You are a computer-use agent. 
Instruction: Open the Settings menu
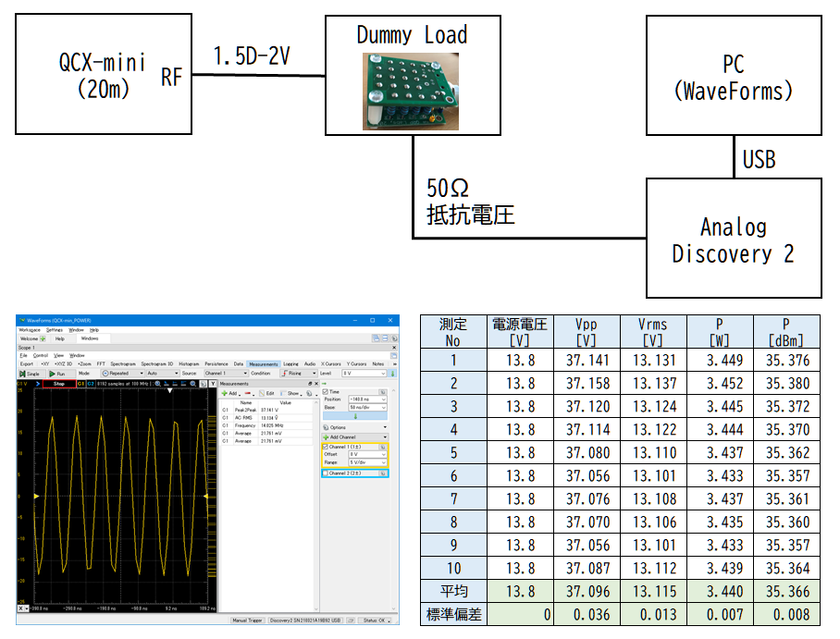tap(54, 330)
